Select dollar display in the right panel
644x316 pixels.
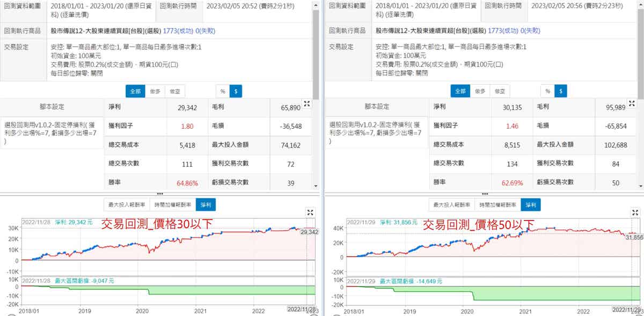561,91
